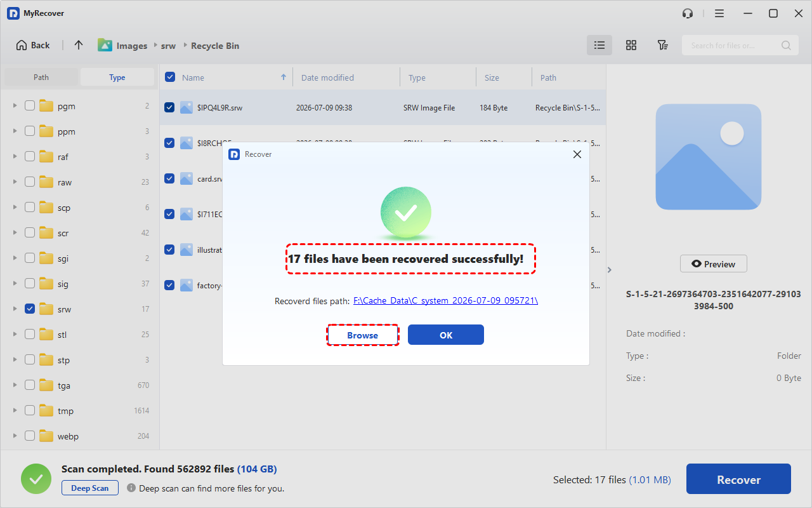This screenshot has height=508, width=812.
Task: Uncheck the srw folder checkbox
Action: 30,309
